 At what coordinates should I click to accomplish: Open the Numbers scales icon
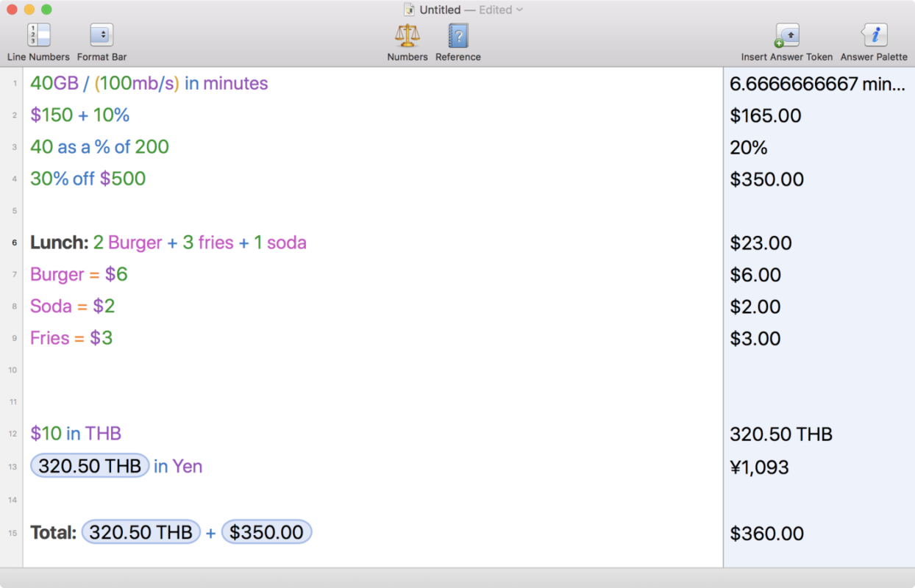(x=407, y=35)
